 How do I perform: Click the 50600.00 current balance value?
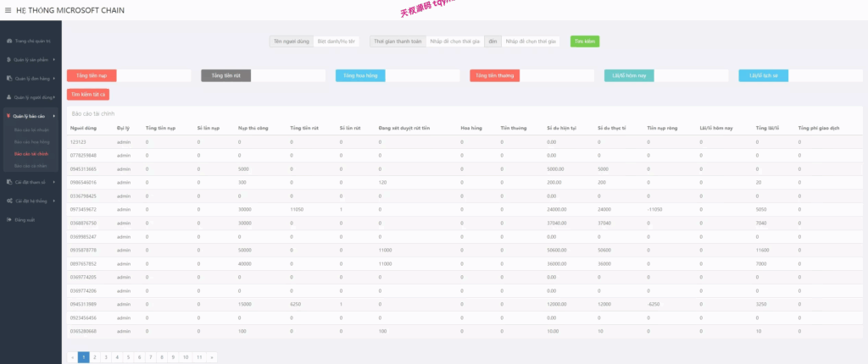coord(555,250)
